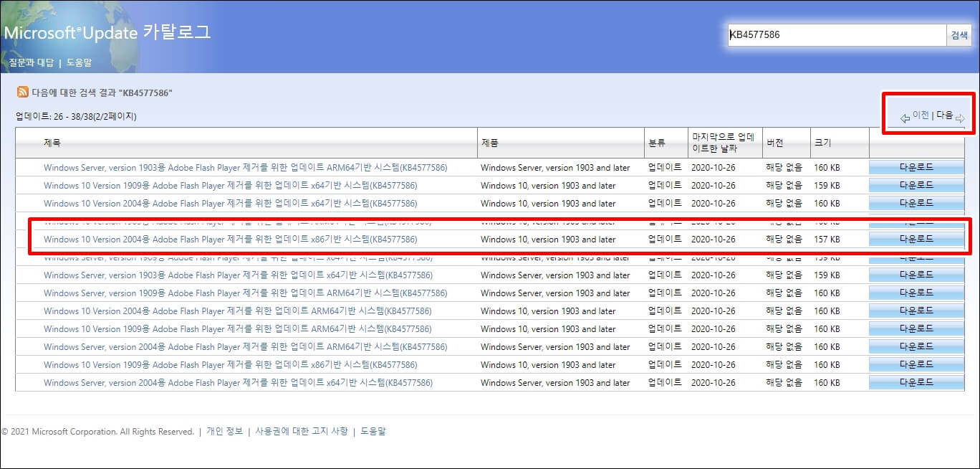Open Windows 10 Version 1909 x64 update link
The width and height of the screenshot is (980, 469).
click(230, 185)
